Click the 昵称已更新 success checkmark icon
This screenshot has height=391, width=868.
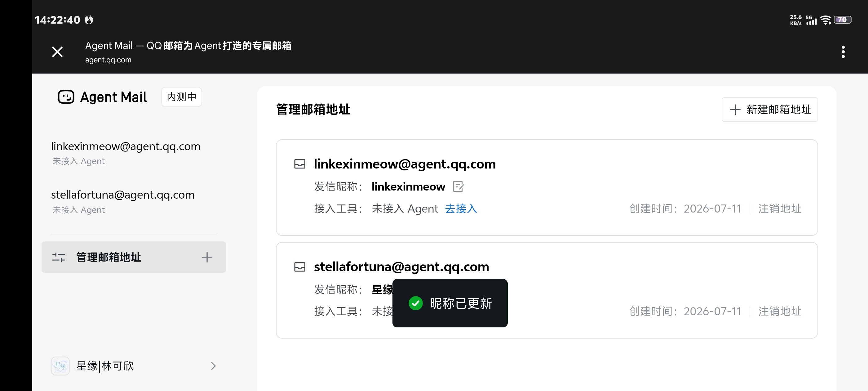tap(415, 303)
